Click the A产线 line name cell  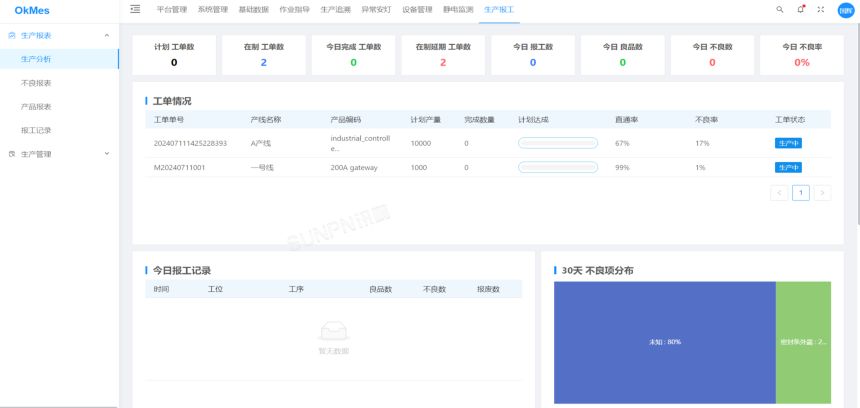[x=261, y=143]
